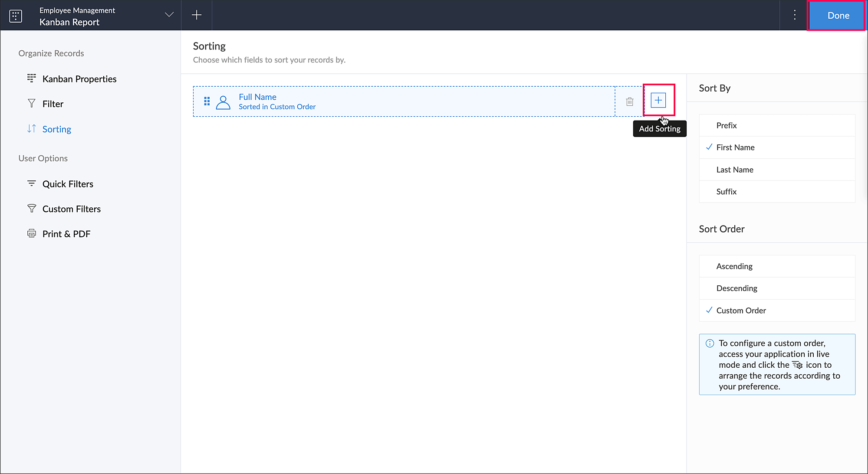The width and height of the screenshot is (868, 474).
Task: Click the Kanban Properties grid icon
Action: (32, 78)
